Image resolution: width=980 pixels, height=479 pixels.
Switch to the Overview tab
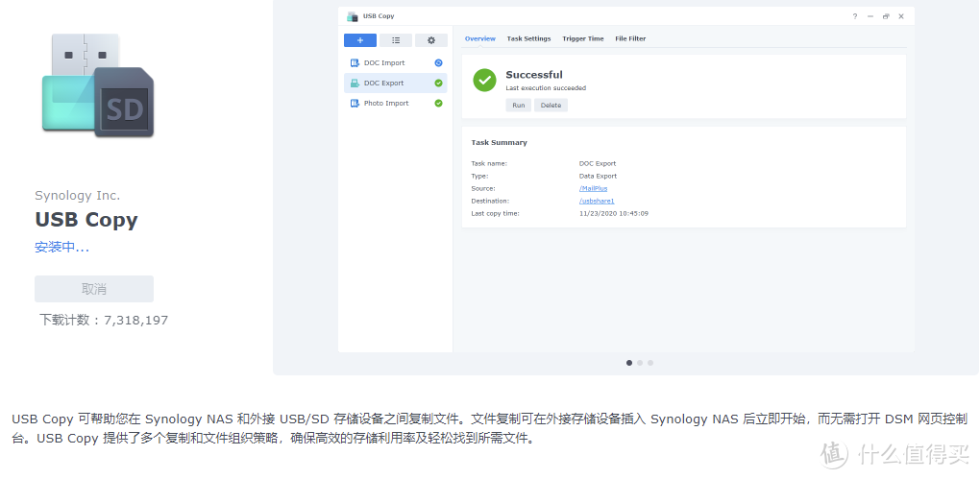[479, 39]
